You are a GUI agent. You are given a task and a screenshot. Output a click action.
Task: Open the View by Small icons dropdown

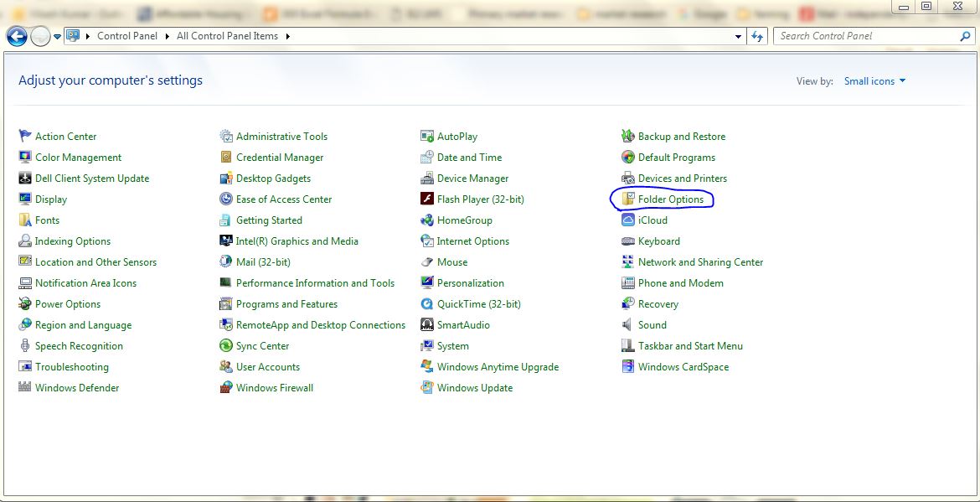874,80
